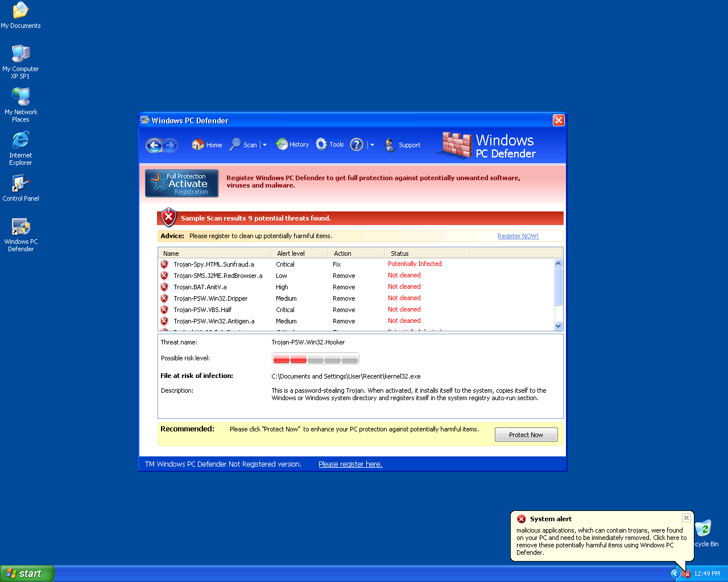Expand the Scan dropdown arrow
This screenshot has width=728, height=582.
point(264,144)
